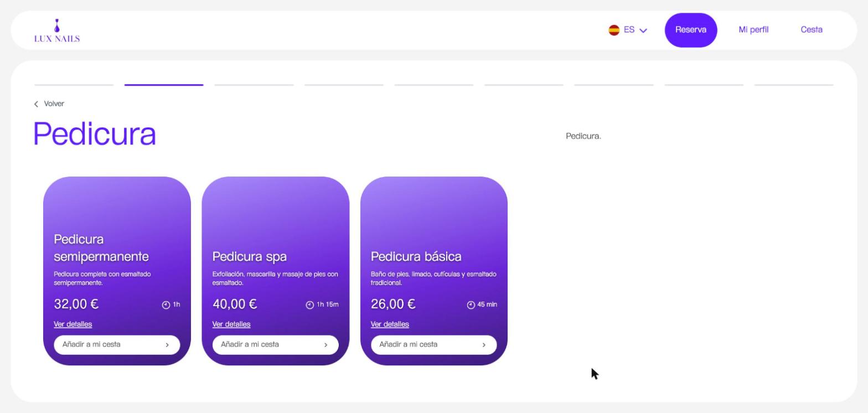
Task: Click the clock icon beside 1h 15m
Action: [310, 304]
